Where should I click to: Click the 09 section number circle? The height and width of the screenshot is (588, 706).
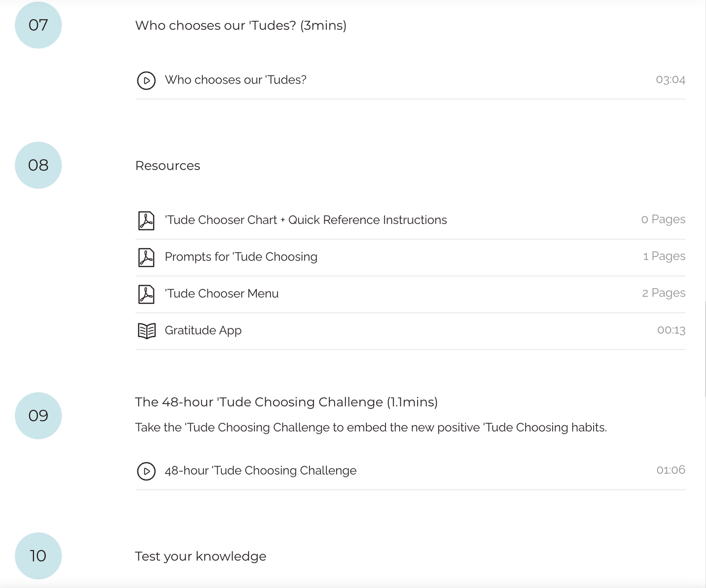[x=38, y=415]
